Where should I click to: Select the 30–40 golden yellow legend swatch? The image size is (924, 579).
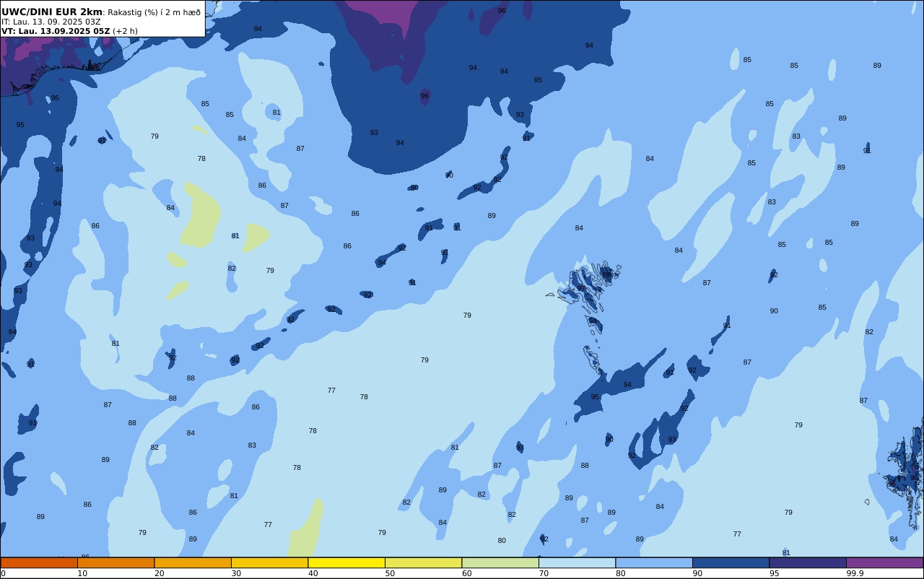pos(269,562)
